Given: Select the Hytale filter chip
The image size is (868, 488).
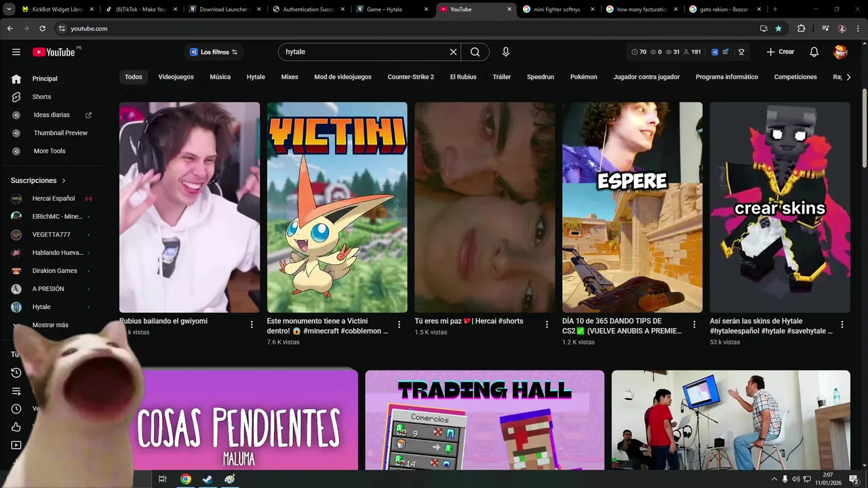Looking at the screenshot, I should [256, 77].
